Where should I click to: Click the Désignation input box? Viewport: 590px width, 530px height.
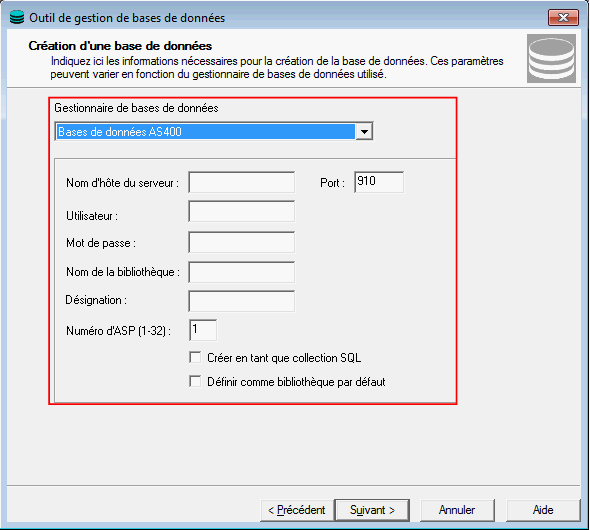(242, 301)
